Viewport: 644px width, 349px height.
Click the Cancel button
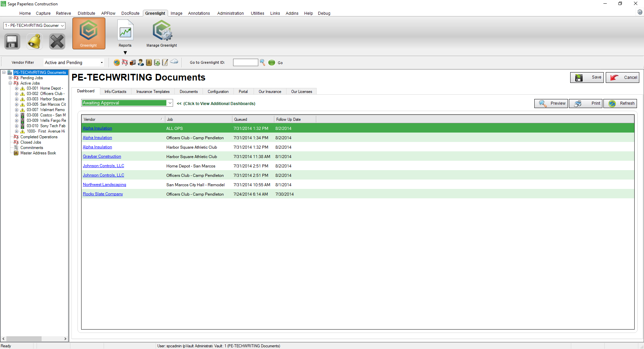pos(623,78)
